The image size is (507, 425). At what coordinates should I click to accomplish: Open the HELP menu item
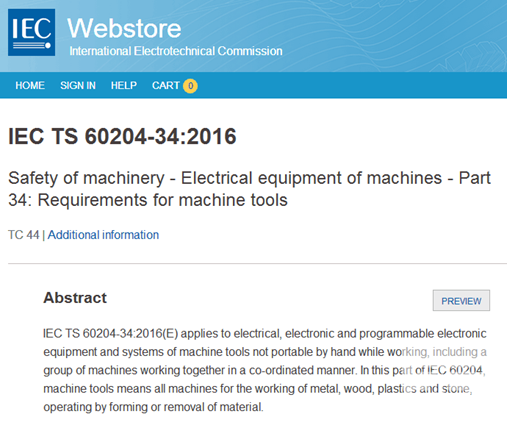pos(124,86)
